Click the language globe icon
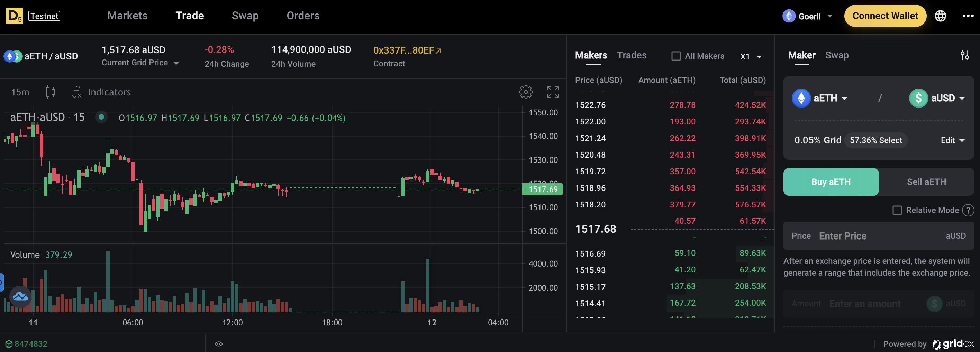This screenshot has width=980, height=352. click(941, 16)
